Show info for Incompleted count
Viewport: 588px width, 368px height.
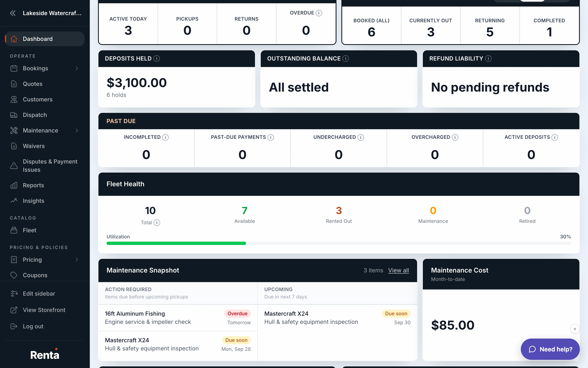pyautogui.click(x=165, y=137)
